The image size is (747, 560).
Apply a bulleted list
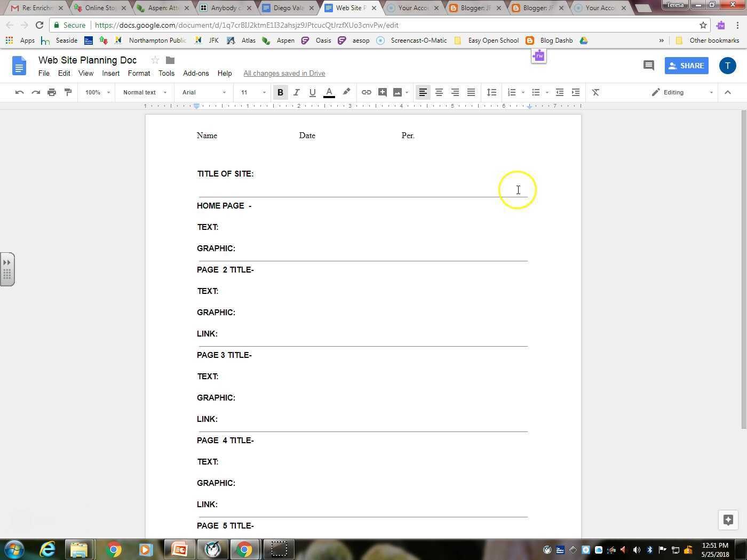point(536,92)
